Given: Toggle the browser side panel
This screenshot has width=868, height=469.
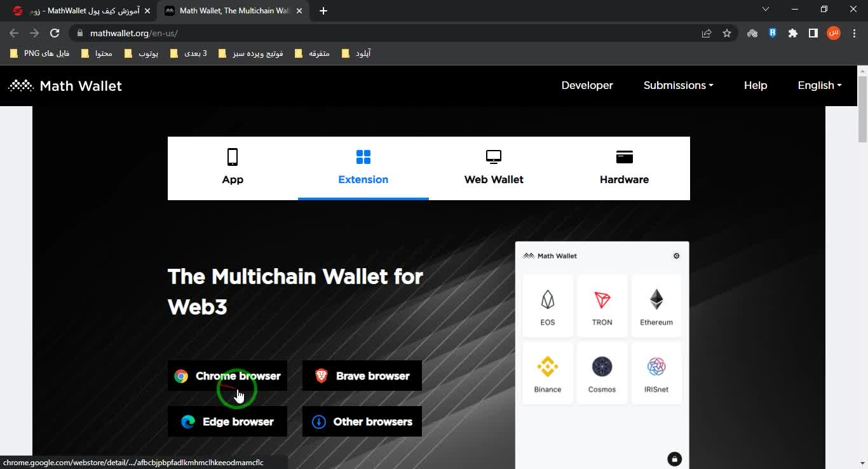Looking at the screenshot, I should [813, 33].
